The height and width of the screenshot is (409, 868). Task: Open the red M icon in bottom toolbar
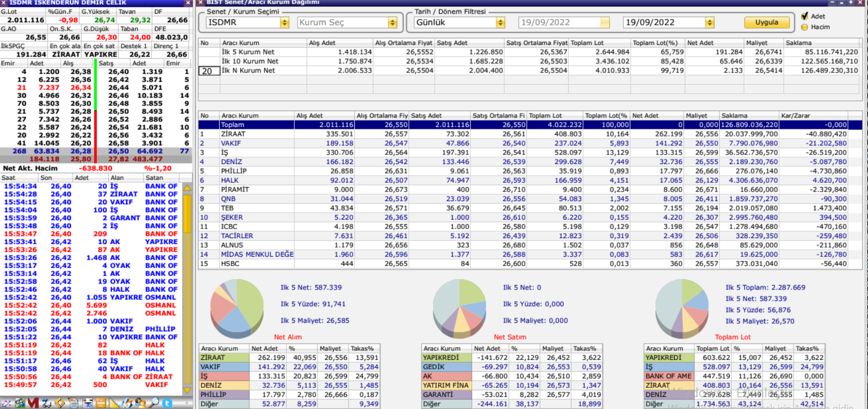tap(33, 403)
